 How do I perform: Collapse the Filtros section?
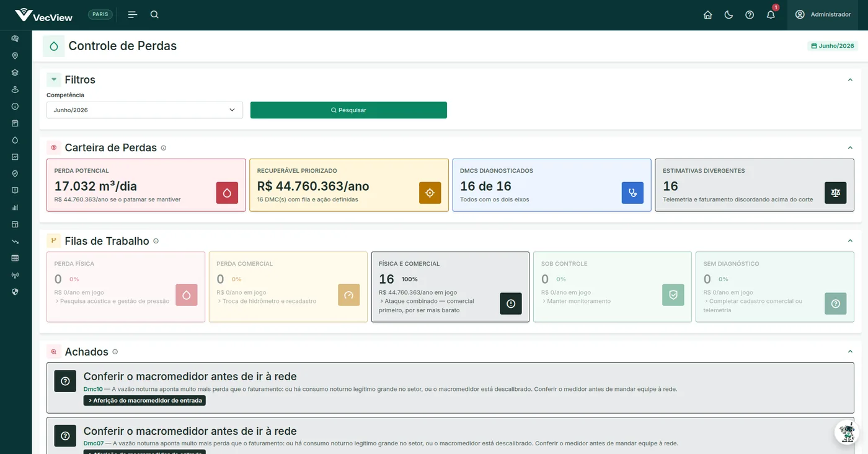(850, 80)
